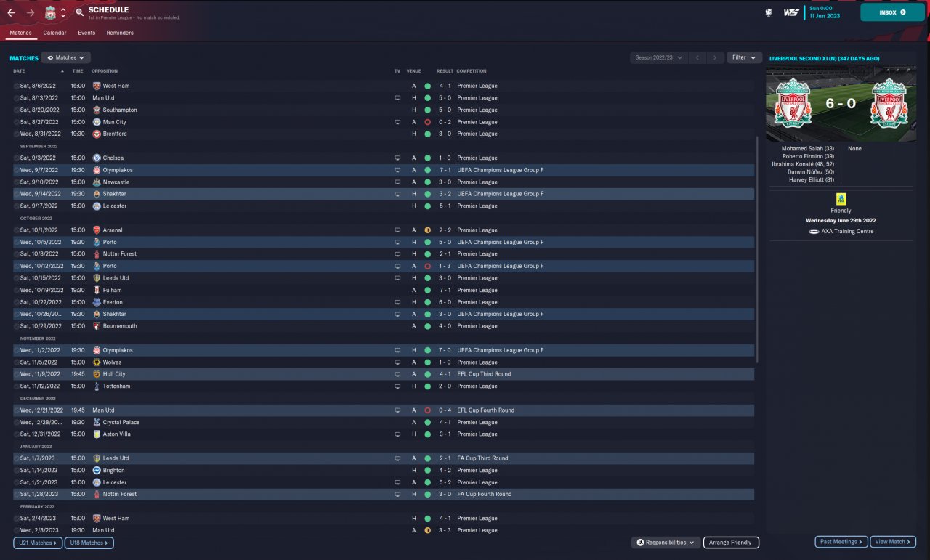
Task: Open Past Meetings
Action: (842, 542)
